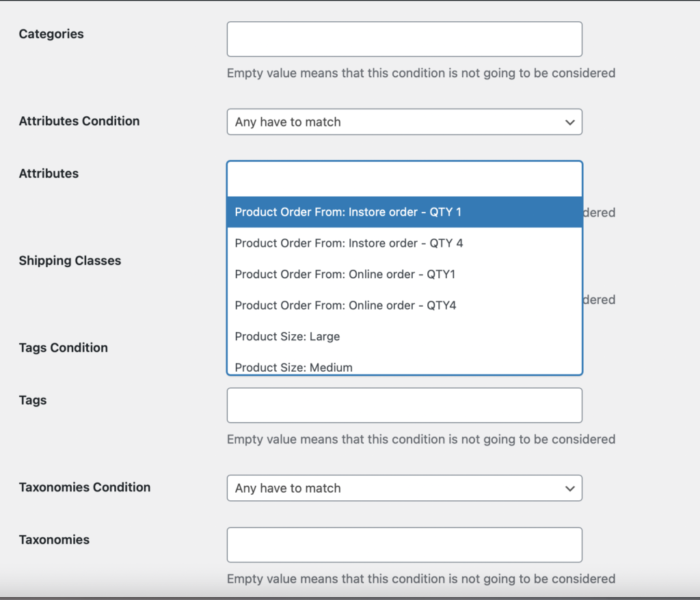Screen dimensions: 700x600
Task: Click the Tags Condition label
Action: pos(63,348)
